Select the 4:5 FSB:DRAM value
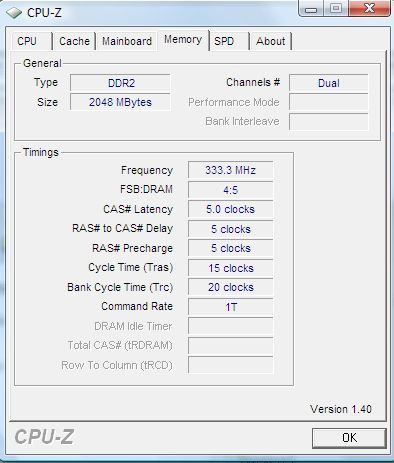Image resolution: width=394 pixels, height=463 pixels. click(x=231, y=190)
